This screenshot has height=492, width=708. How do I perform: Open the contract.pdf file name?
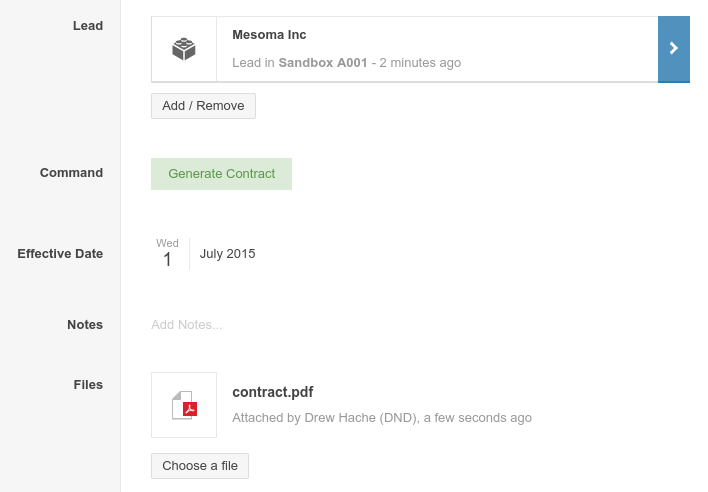point(273,392)
